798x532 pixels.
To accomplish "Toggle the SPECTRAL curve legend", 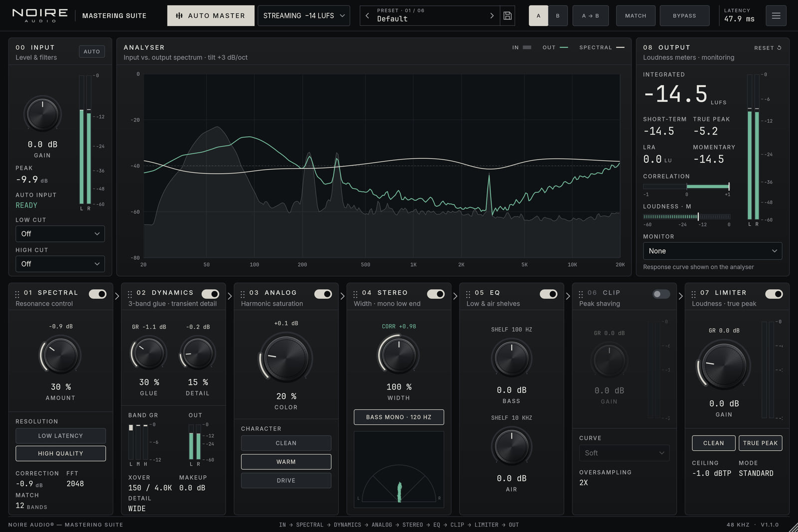I will tap(601, 47).
